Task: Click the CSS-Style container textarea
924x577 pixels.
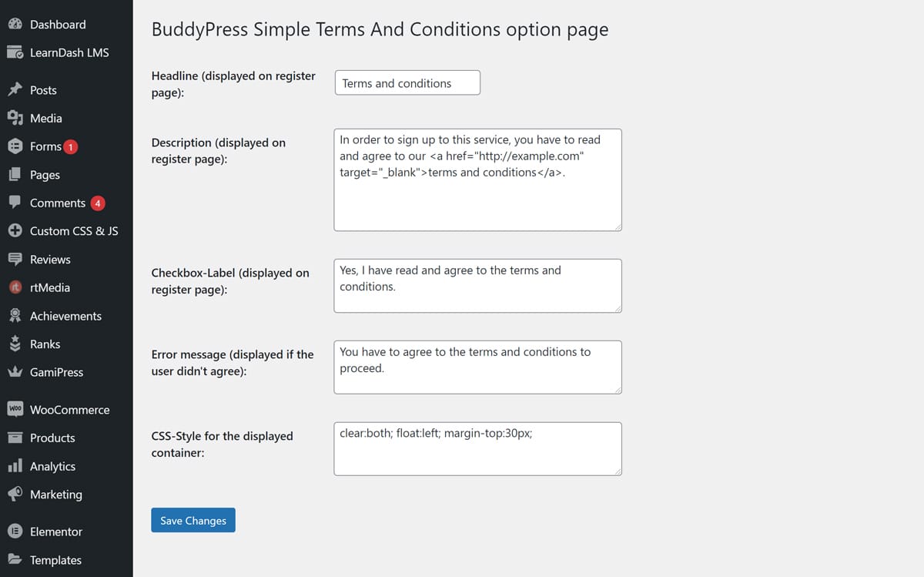Action: click(x=477, y=449)
